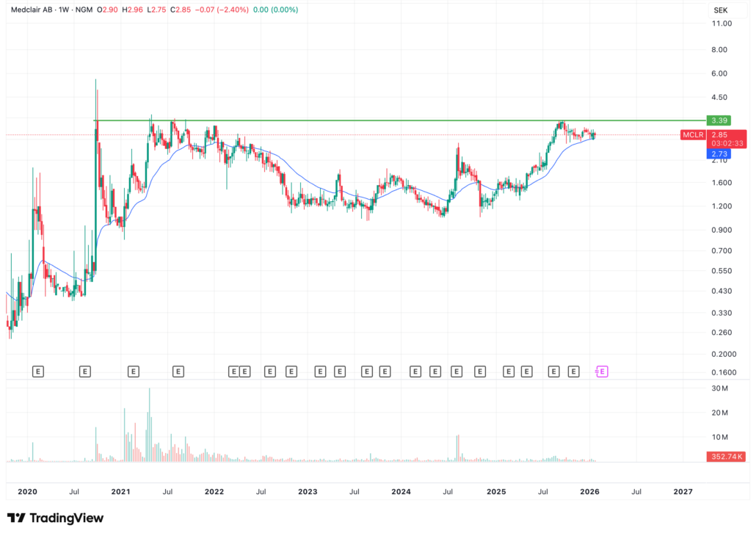Click the blue 2.73 moving average label

pos(717,153)
